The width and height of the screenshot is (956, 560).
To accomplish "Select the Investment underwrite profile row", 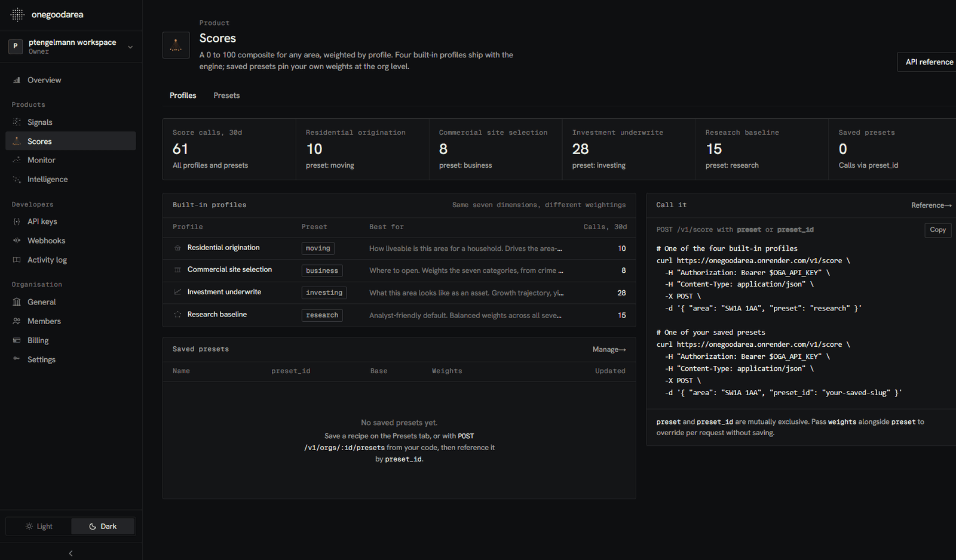I will tap(399, 293).
